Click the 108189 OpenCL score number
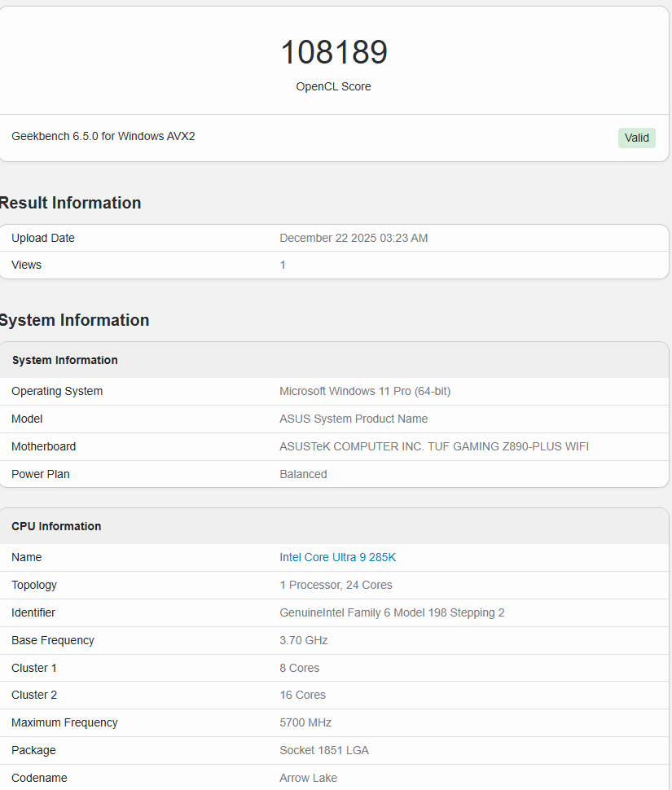 coord(334,53)
